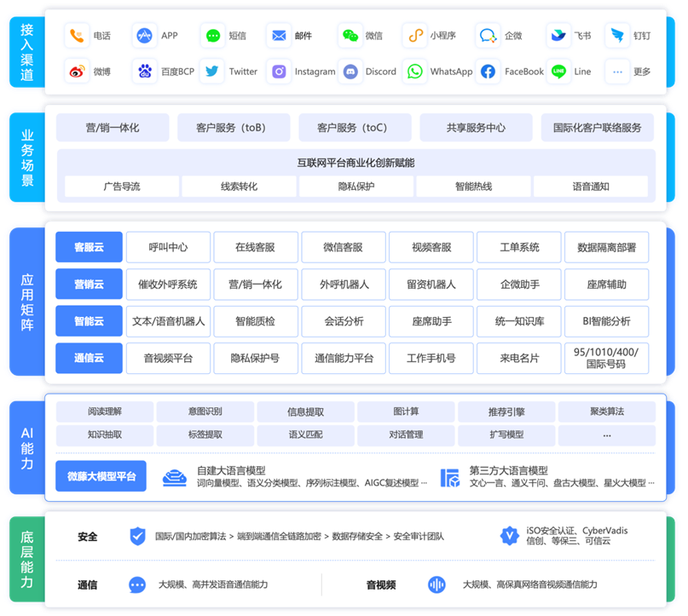
Task: Open the 飞书 Feishu icon
Action: point(558,36)
